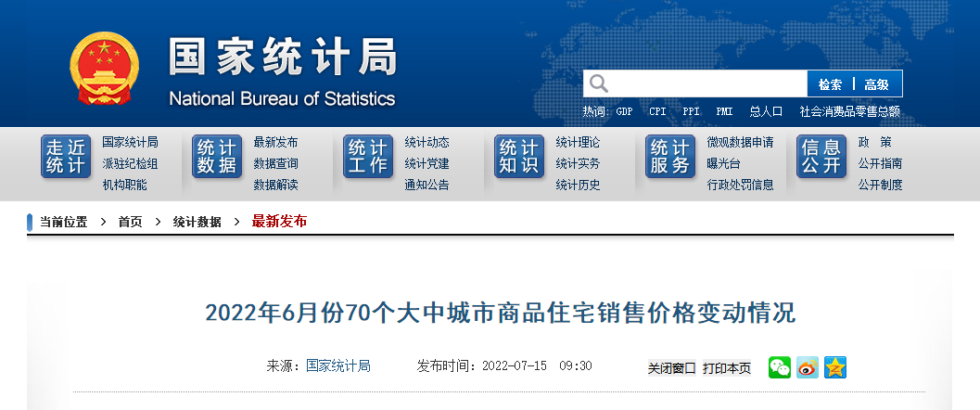The image size is (980, 410).
Task: Open the 统计数据 blue tile
Action: coord(217,157)
